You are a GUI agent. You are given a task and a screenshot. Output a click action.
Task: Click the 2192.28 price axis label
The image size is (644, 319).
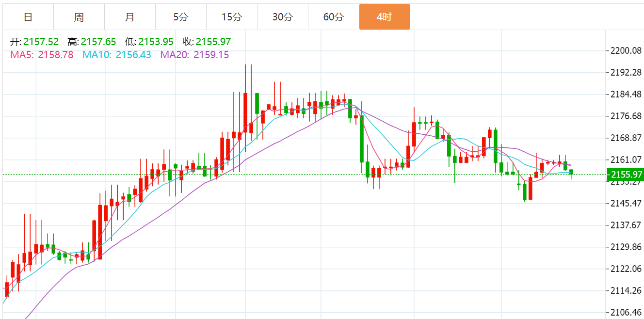tap(627, 72)
